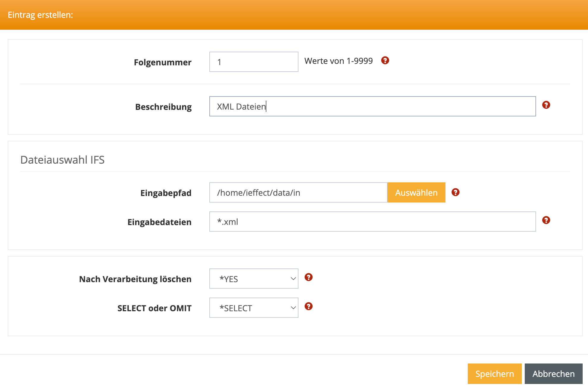Click the SELECT oder OMIT label
The width and height of the screenshot is (588, 392).
click(x=154, y=308)
